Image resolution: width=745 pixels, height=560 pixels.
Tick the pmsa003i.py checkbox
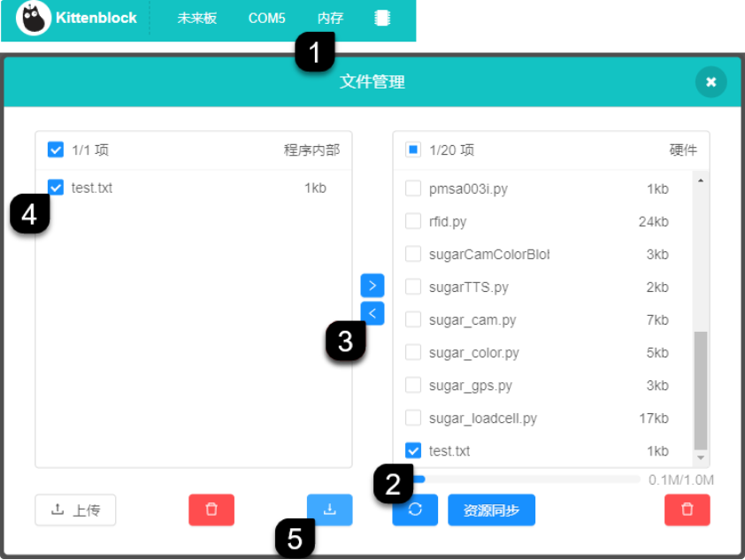point(413,188)
